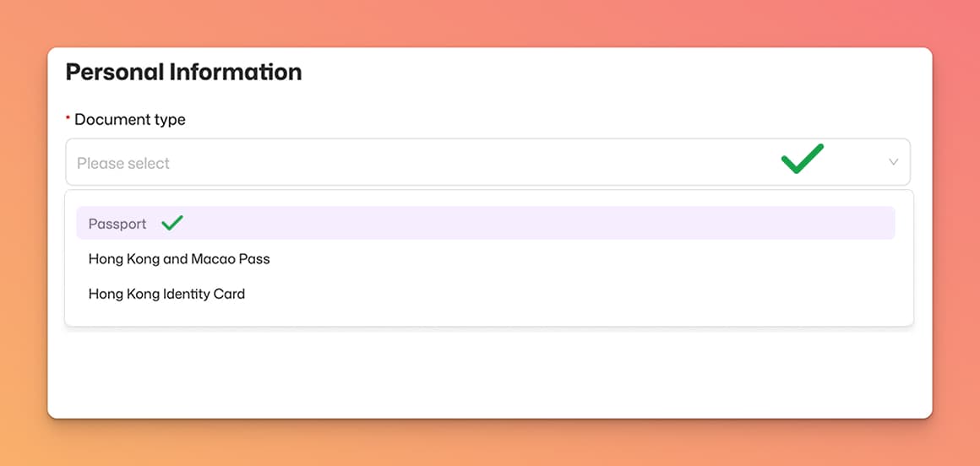Click the Document type label
The width and height of the screenshot is (980, 466).
coord(130,120)
